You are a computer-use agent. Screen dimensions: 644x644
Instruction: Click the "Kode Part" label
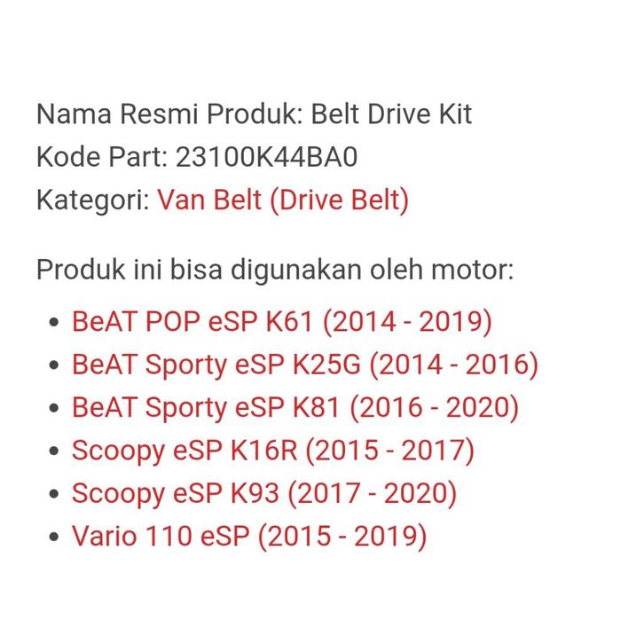100,157
